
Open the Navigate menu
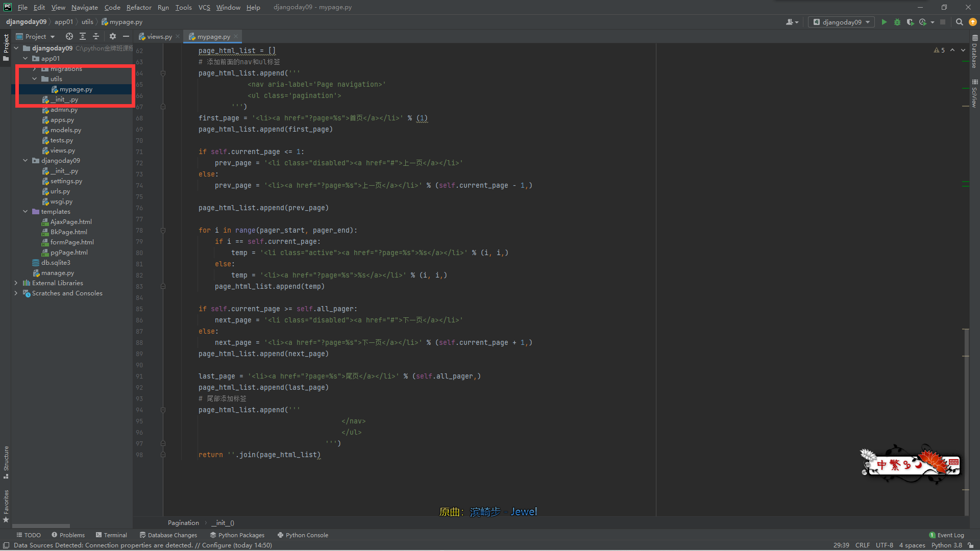(84, 7)
